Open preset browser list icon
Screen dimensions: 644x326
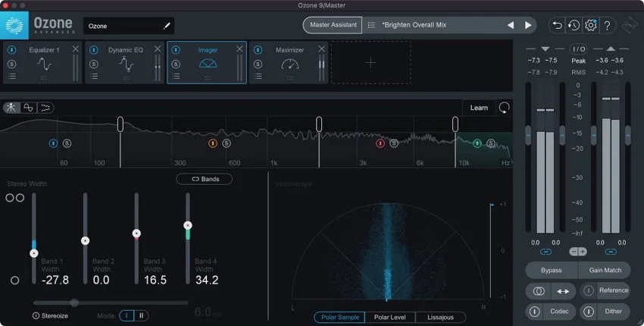pyautogui.click(x=371, y=25)
